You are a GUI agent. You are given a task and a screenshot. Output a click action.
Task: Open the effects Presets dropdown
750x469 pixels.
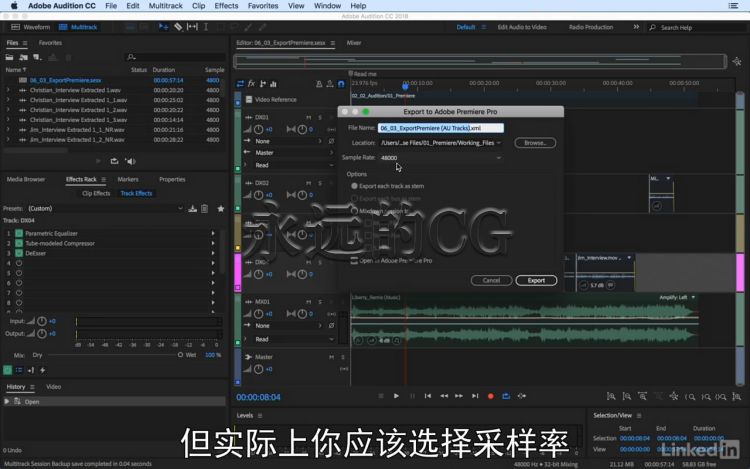pos(105,208)
